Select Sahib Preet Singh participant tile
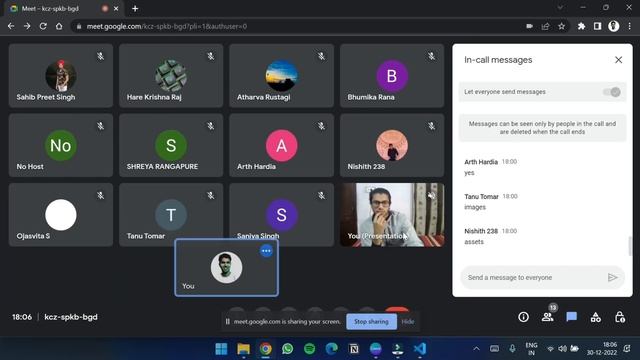The width and height of the screenshot is (640, 360). pos(61,76)
